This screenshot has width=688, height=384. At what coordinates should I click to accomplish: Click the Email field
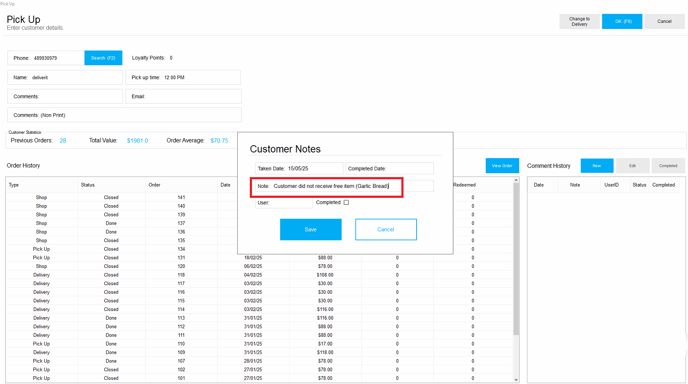point(183,97)
